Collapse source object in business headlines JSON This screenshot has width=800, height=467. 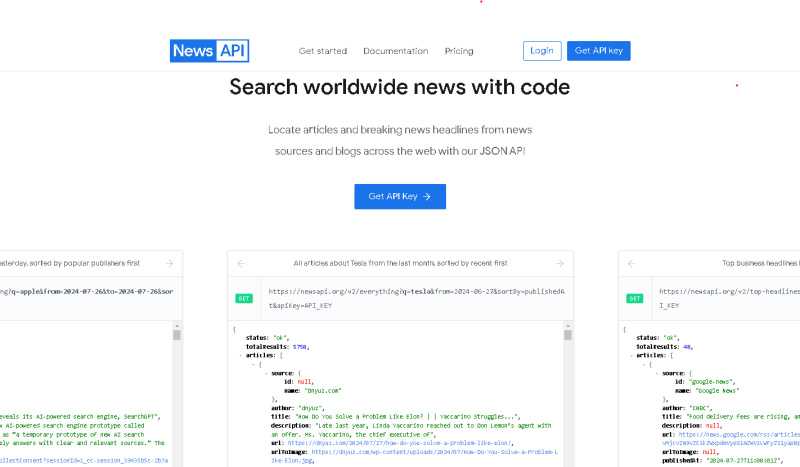tap(657, 373)
